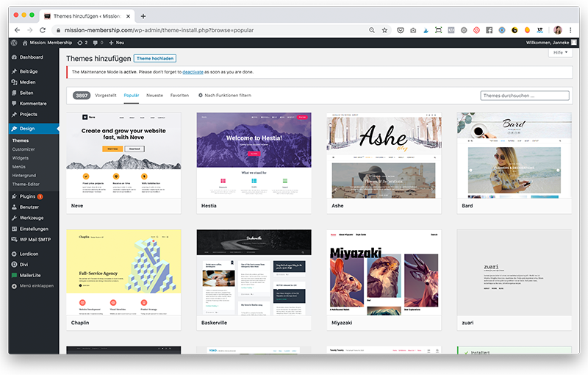588x375 pixels.
Task: Click the deactivate maintenance mode link
Action: click(x=193, y=72)
